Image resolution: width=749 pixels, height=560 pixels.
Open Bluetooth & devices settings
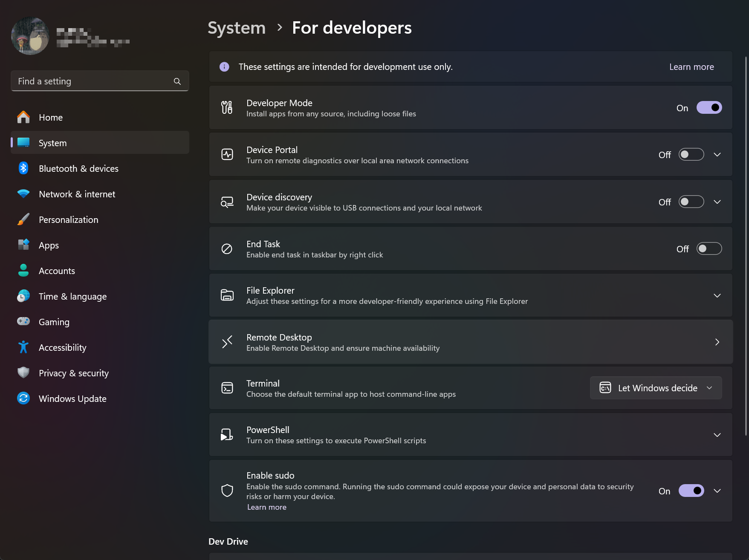[100, 168]
